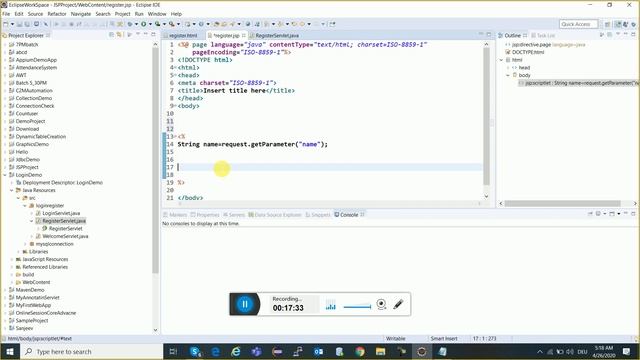The height and width of the screenshot is (360, 640).
Task: Click the editor vertical scrollbar
Action: 486,116
